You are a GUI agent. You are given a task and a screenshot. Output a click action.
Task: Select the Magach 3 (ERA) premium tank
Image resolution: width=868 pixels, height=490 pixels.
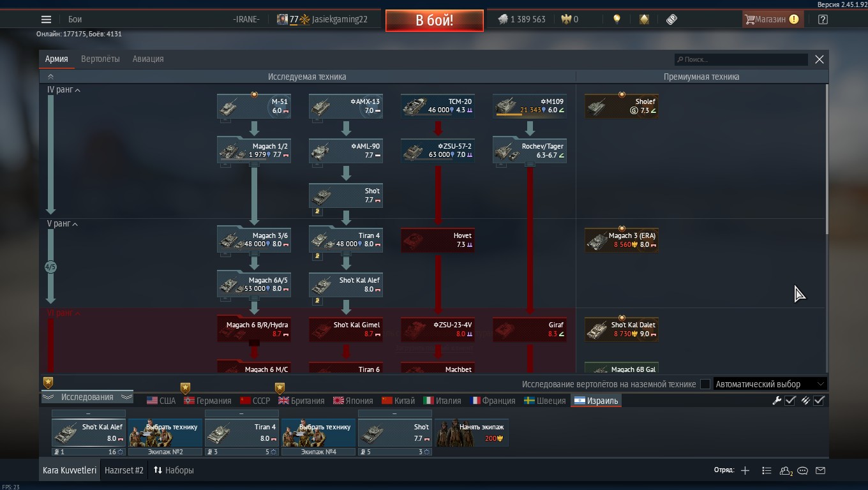(622, 240)
